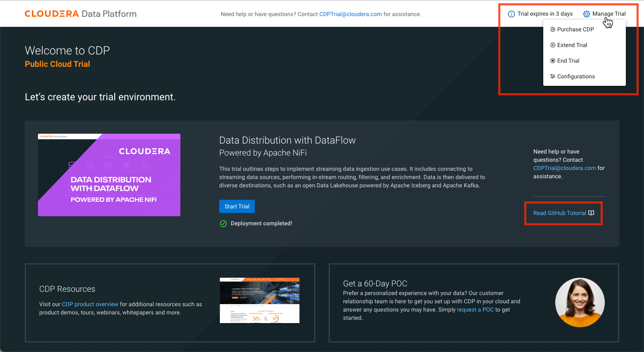Click the CDPTrial@cloudera.com link in header
The image size is (644, 352).
(350, 14)
